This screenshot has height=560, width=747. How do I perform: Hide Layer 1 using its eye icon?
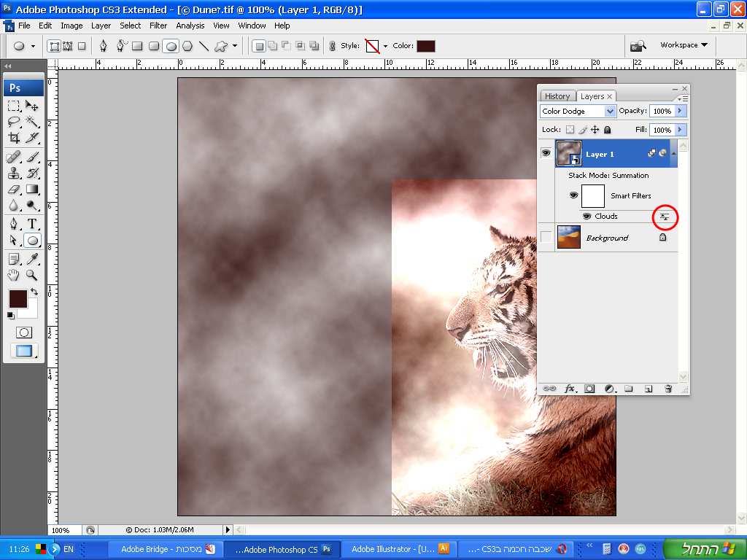pyautogui.click(x=546, y=154)
